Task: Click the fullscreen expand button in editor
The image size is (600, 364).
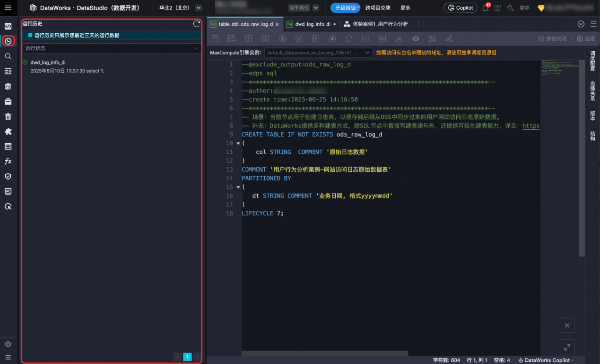Action: [567, 347]
